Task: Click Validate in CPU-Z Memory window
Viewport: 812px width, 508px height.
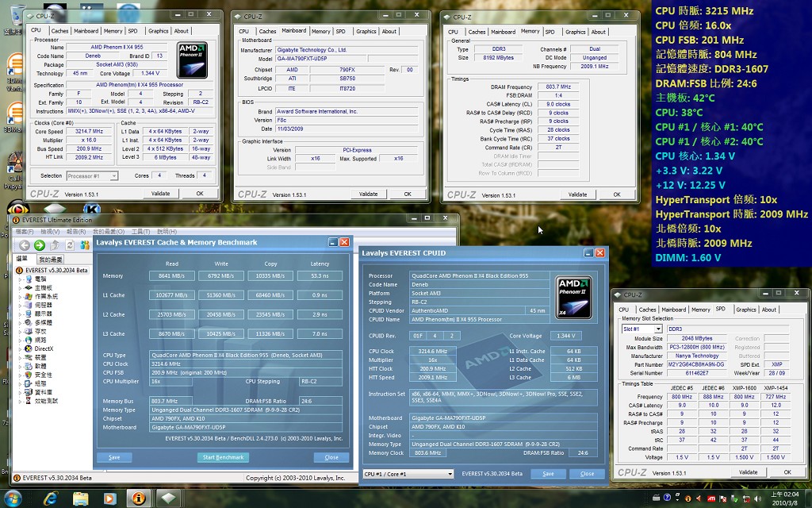Action: [x=578, y=195]
